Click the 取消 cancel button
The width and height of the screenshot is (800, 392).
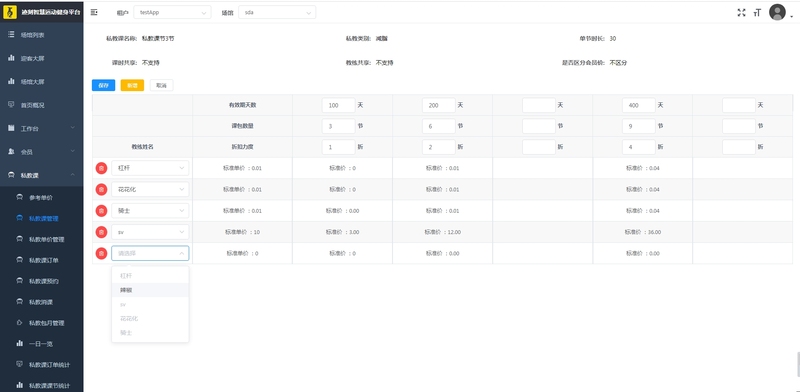161,85
